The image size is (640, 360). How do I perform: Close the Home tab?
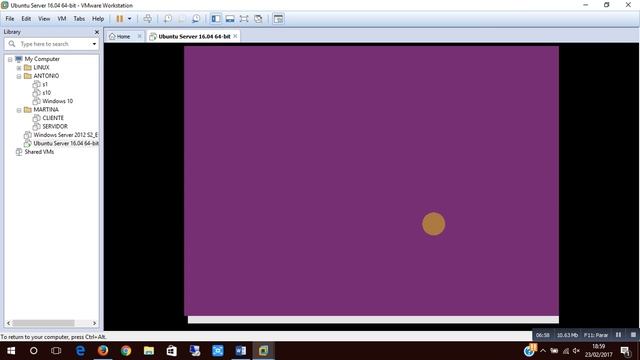pyautogui.click(x=140, y=36)
